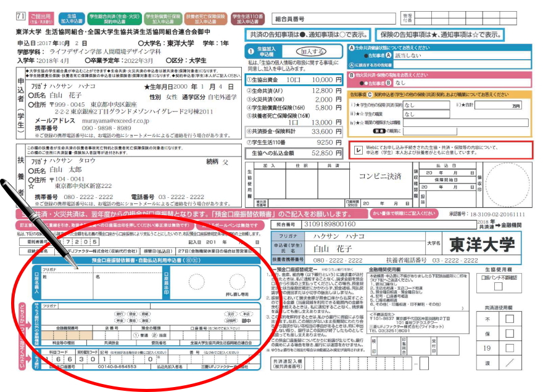Click the 職業の種類または職種 empty field
This screenshot has height=392, width=543.
point(466,123)
